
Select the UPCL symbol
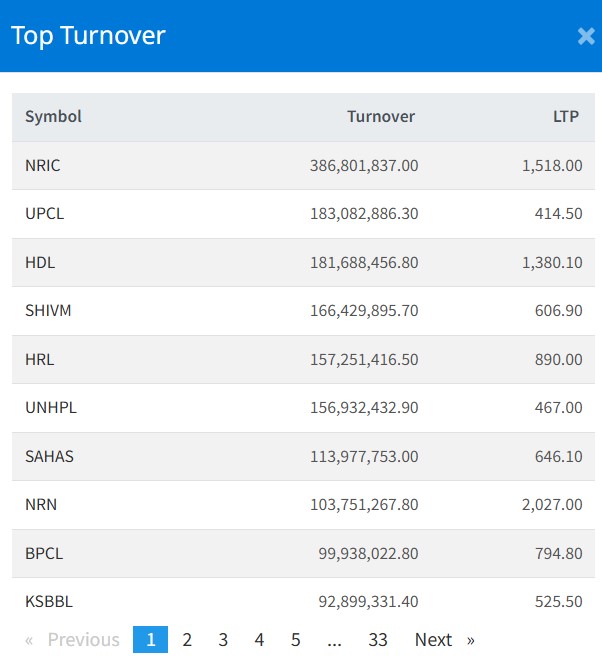pos(45,214)
